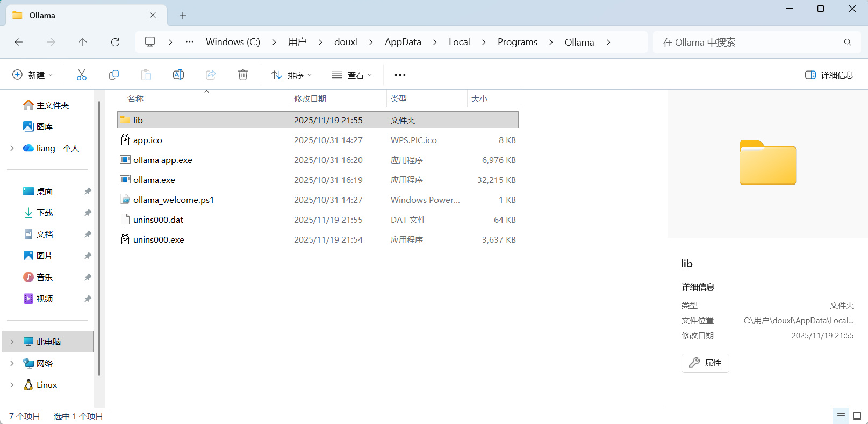Expand the liang - 个人 OneDrive node

click(x=12, y=148)
